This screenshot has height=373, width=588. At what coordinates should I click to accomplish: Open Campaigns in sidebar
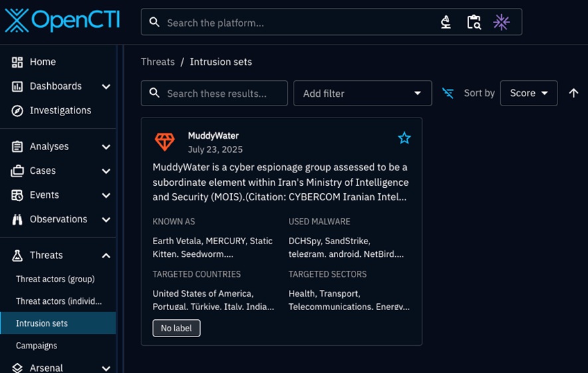point(58,345)
